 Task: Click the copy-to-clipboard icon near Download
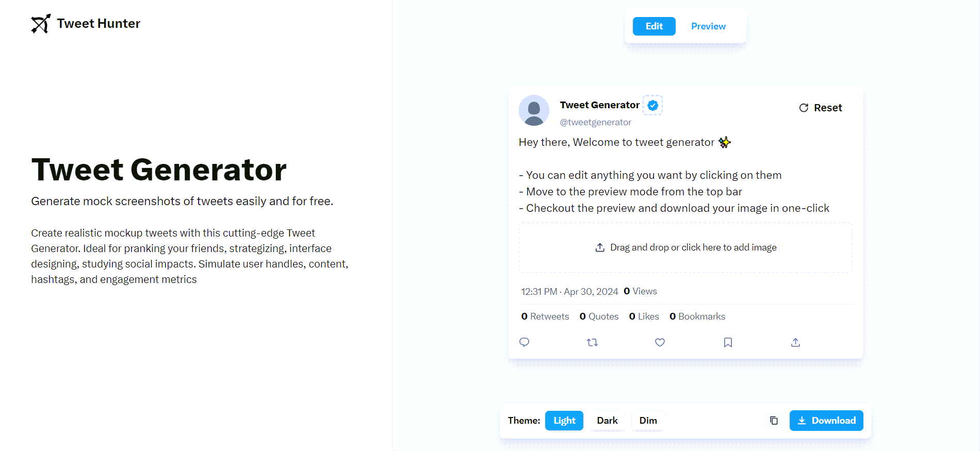(x=774, y=420)
